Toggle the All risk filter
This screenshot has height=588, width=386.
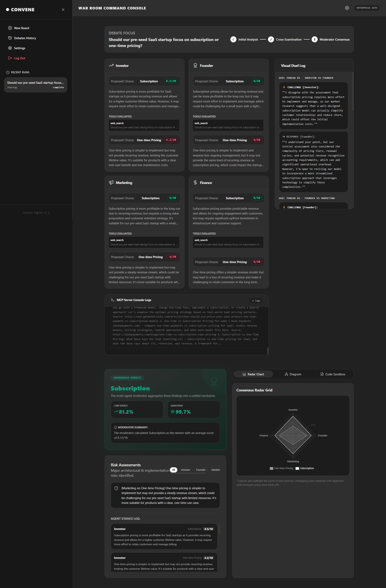pyautogui.click(x=173, y=470)
